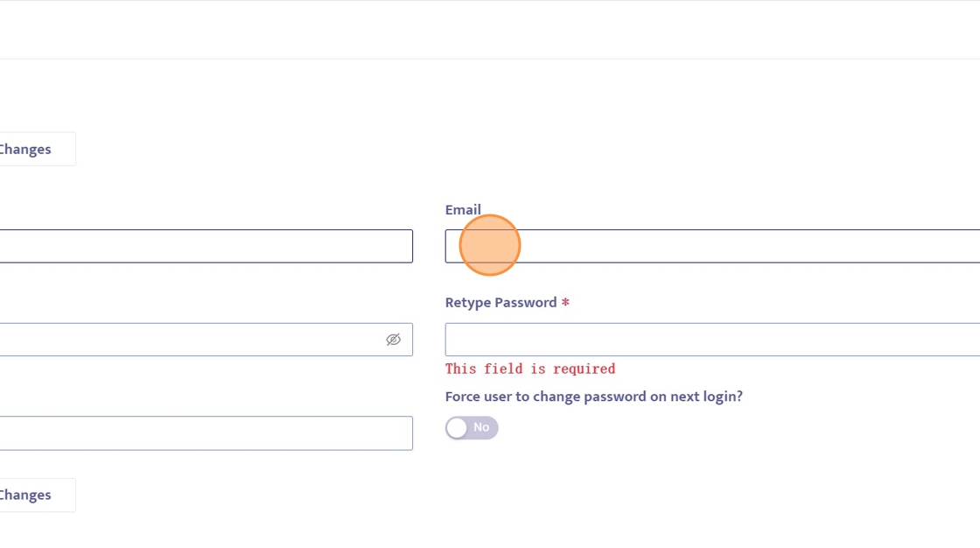The height and width of the screenshot is (548, 980).
Task: Click the "No" text on the toggle
Action: (481, 427)
